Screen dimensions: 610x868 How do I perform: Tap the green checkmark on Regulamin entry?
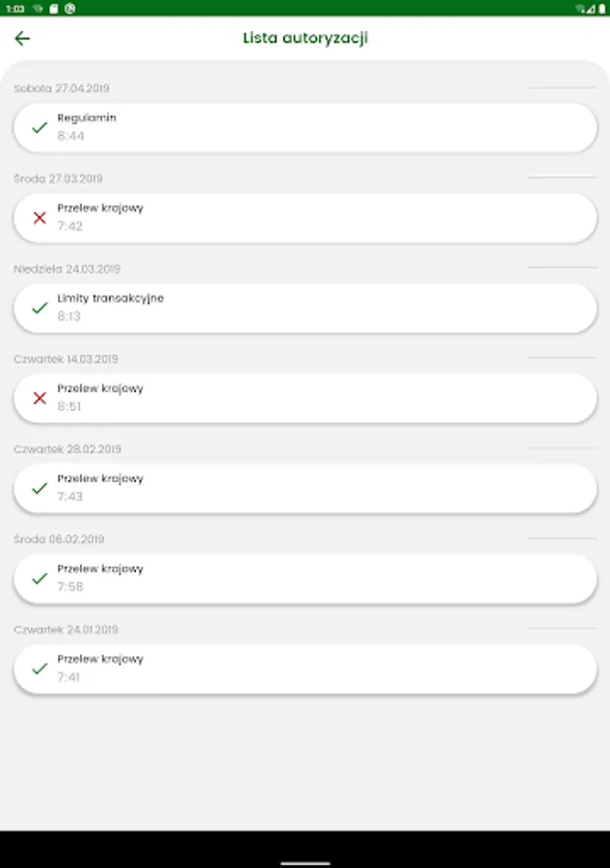[x=40, y=127]
